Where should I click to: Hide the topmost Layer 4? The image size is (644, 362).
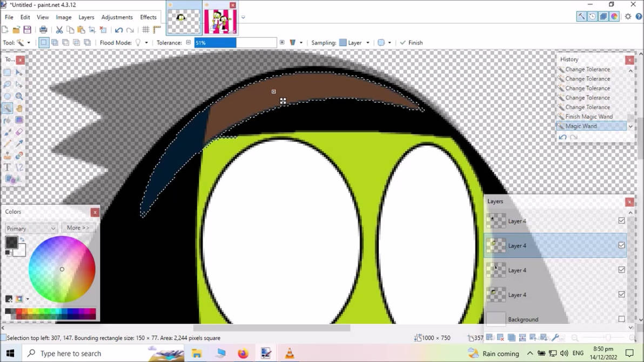click(621, 220)
